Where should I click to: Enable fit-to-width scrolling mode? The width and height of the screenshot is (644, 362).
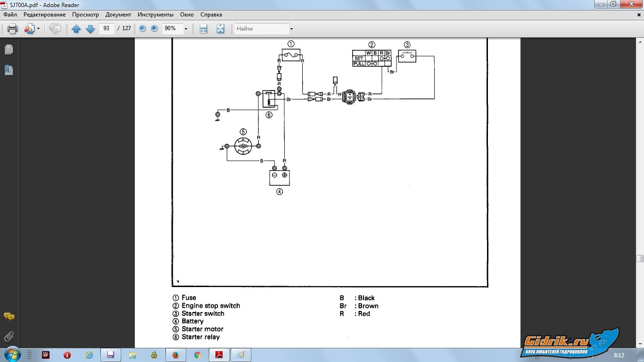pos(203,29)
